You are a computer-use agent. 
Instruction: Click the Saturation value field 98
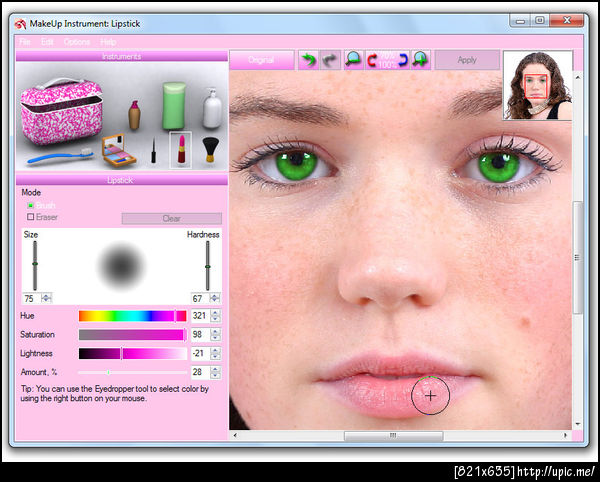click(201, 335)
